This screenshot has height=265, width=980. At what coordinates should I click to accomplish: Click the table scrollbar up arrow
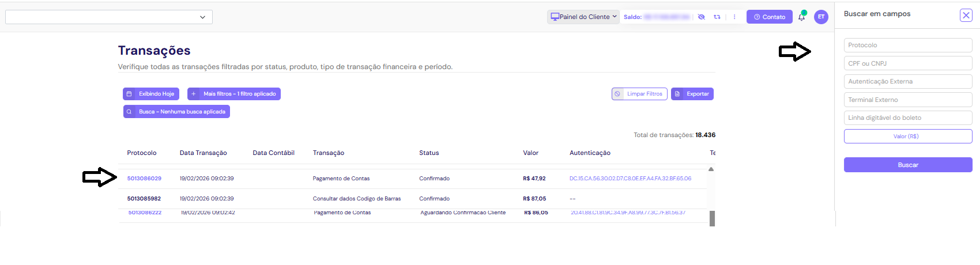tap(711, 169)
